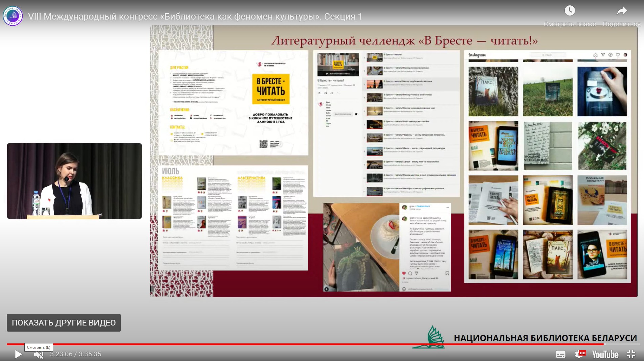Click the dessert and book photo post
644x361 pixels.
(361, 247)
